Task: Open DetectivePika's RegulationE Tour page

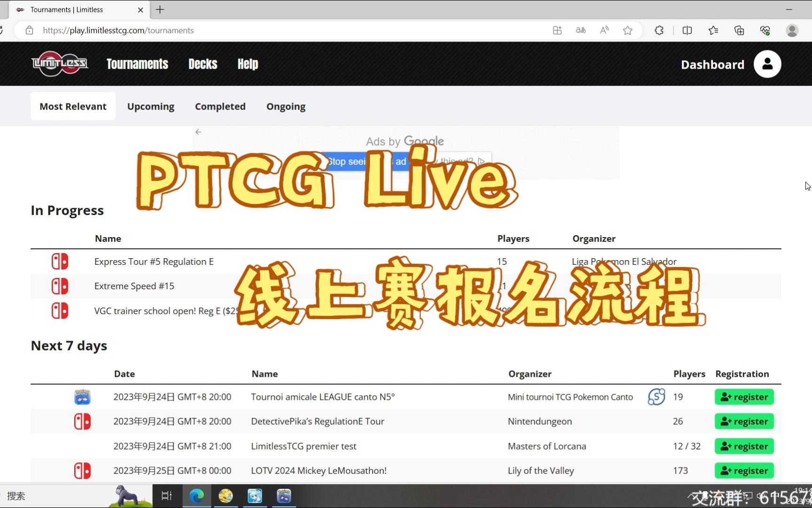Action: (x=318, y=421)
